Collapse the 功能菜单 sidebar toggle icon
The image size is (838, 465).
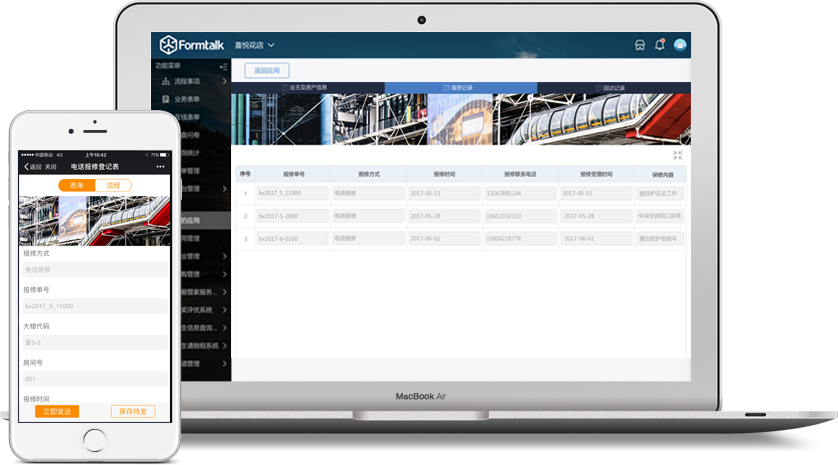click(223, 67)
